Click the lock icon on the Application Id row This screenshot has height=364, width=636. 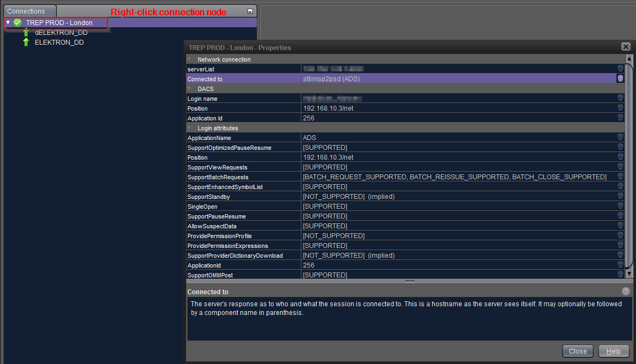[620, 118]
